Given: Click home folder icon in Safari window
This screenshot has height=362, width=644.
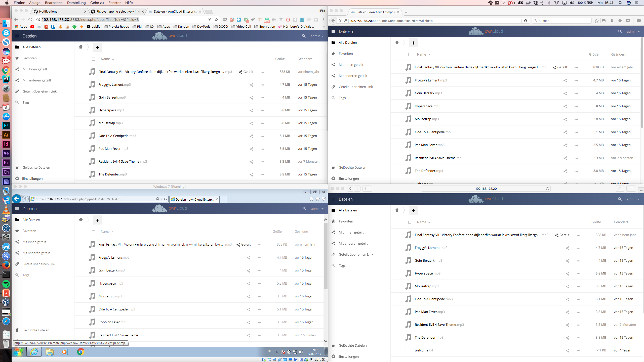Looking at the screenshot, I should [x=397, y=210].
